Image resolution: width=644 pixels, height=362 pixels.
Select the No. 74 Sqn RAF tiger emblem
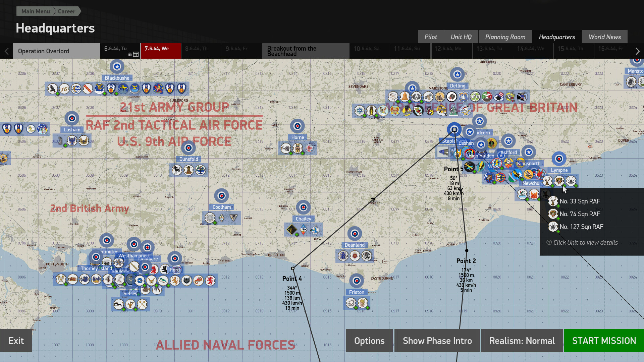[x=553, y=214]
